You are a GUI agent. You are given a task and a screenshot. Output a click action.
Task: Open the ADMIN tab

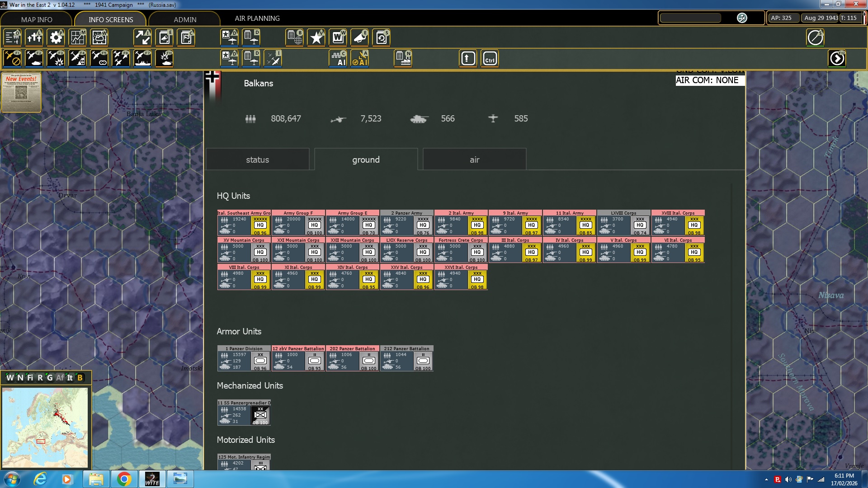click(x=185, y=19)
